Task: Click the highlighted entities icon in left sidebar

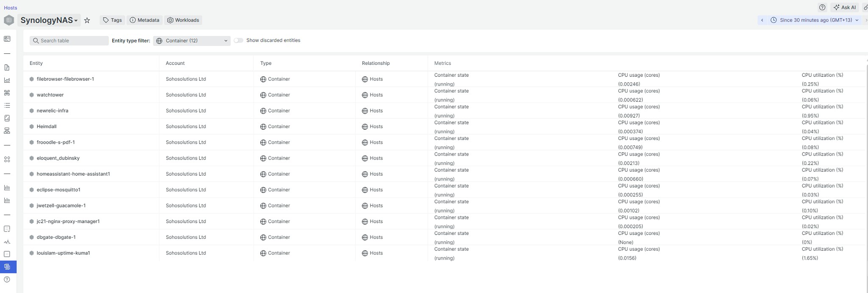Action: (x=7, y=267)
